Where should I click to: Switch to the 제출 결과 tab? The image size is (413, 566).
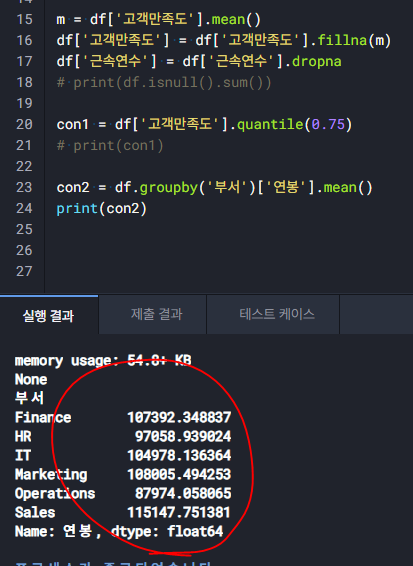(156, 314)
